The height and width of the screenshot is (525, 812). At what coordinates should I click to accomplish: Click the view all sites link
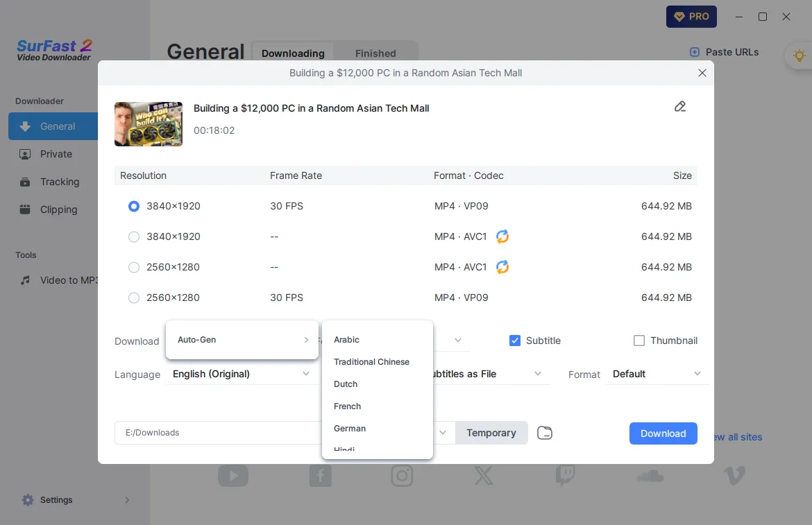coord(738,437)
